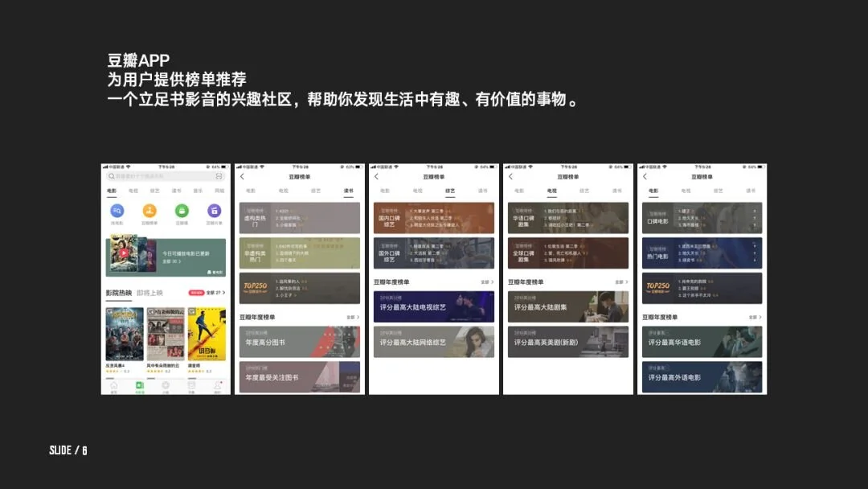Viewport: 868px width, 489px height.
Task: Select 读书 tab above the 虚构类热门 card
Action: pyautogui.click(x=348, y=191)
